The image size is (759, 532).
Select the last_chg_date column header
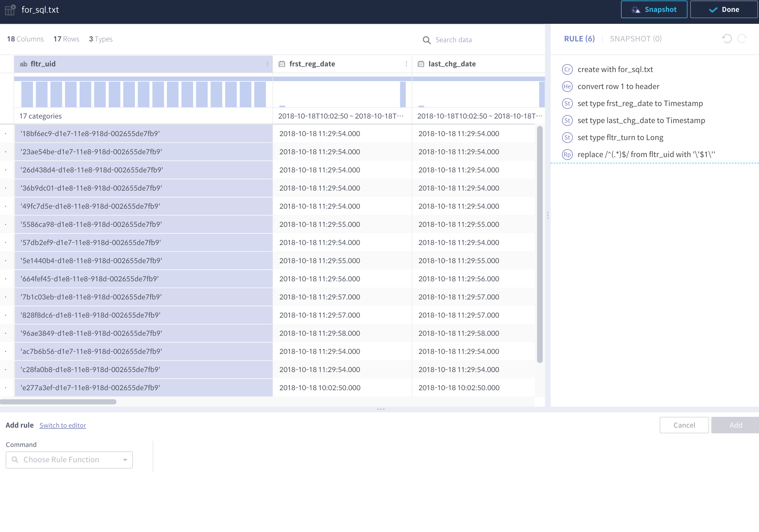click(478, 64)
